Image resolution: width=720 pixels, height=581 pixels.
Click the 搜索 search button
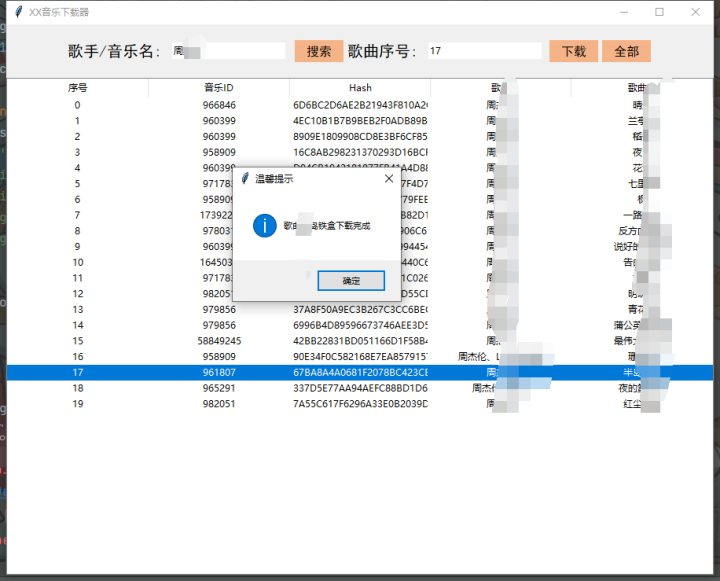coord(319,51)
